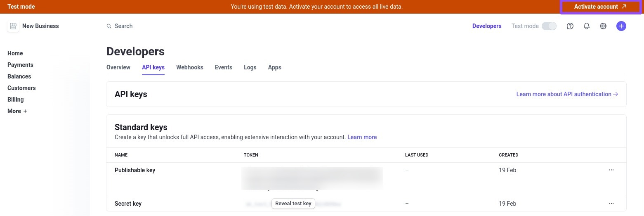Open Secret key options ellipsis

pyautogui.click(x=611, y=204)
